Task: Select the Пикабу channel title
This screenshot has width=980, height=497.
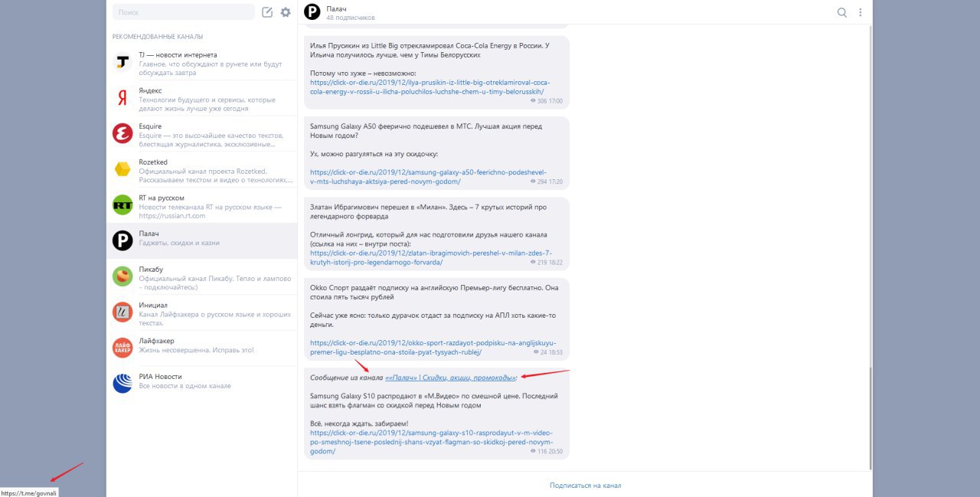Action: (x=151, y=270)
